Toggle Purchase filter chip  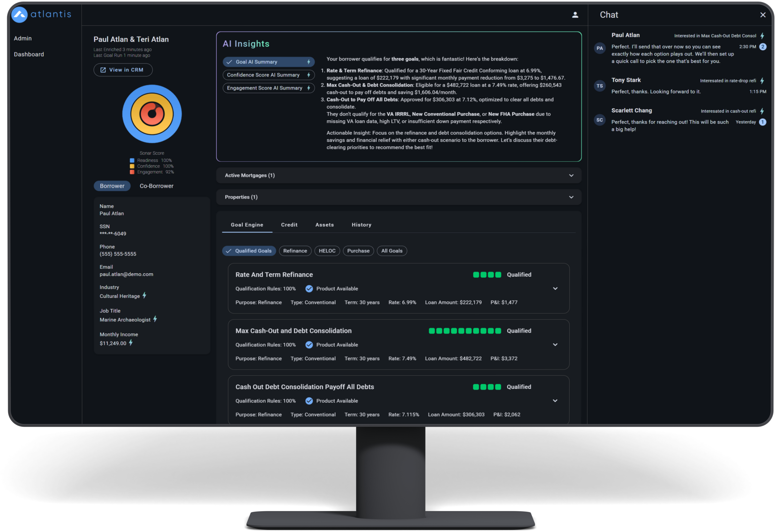tap(358, 251)
